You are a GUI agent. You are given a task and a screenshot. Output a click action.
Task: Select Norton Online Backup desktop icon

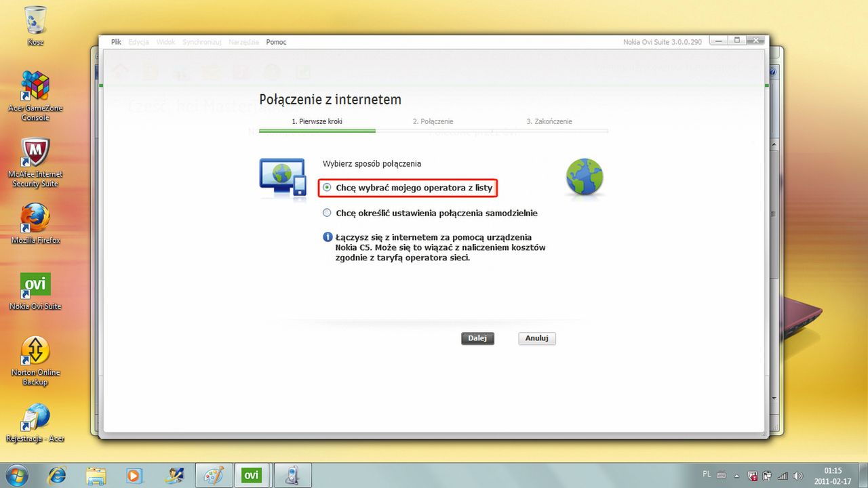(35, 361)
